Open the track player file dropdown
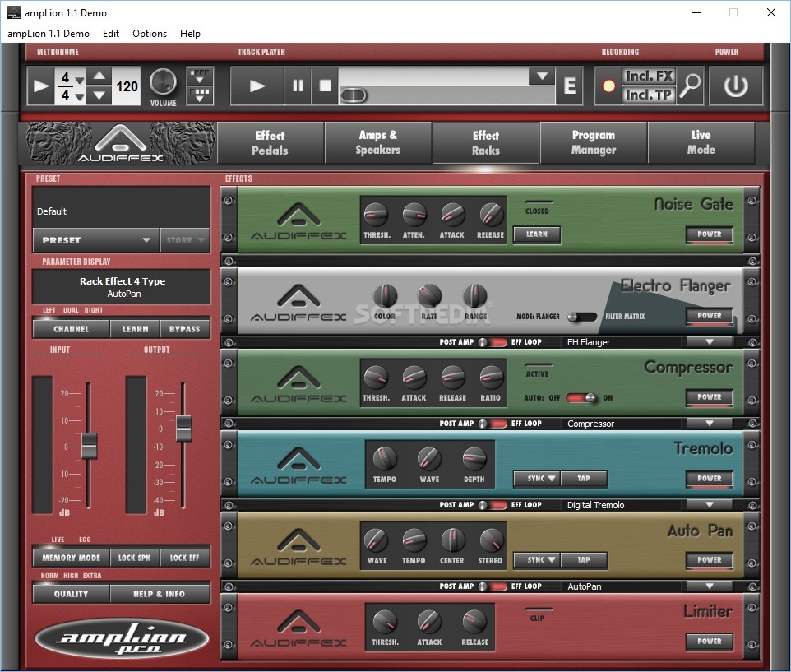791x672 pixels. coord(542,76)
